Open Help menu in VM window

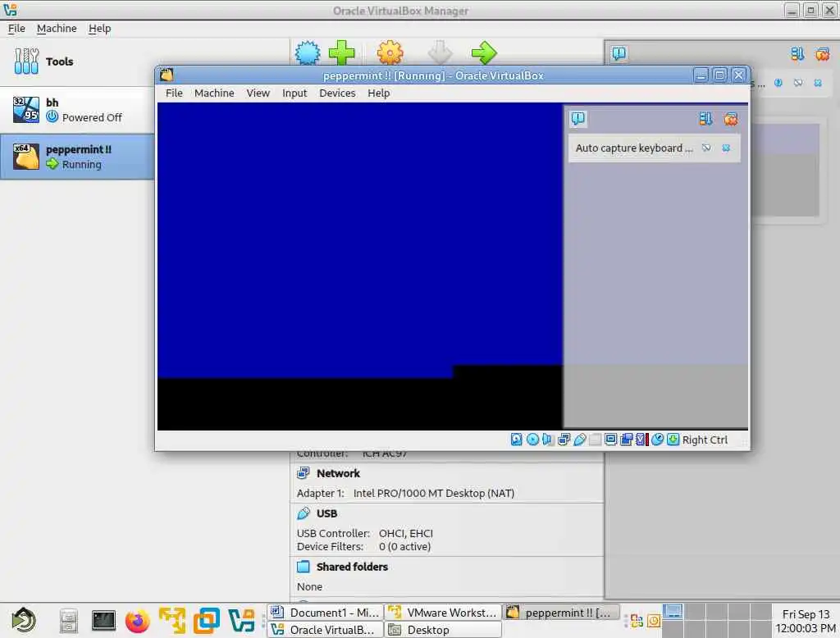pyautogui.click(x=379, y=93)
